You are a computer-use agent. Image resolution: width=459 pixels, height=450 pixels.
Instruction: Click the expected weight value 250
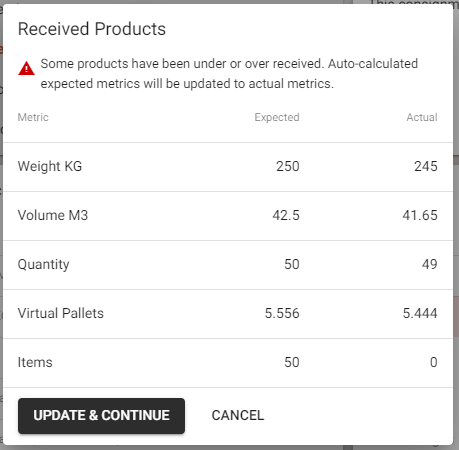[288, 166]
